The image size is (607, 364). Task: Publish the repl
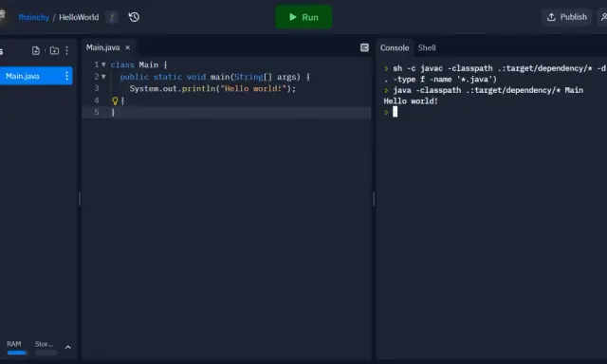[x=567, y=17]
